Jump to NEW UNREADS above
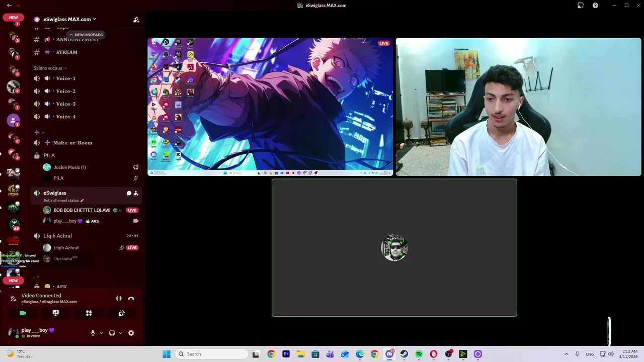 [86, 35]
